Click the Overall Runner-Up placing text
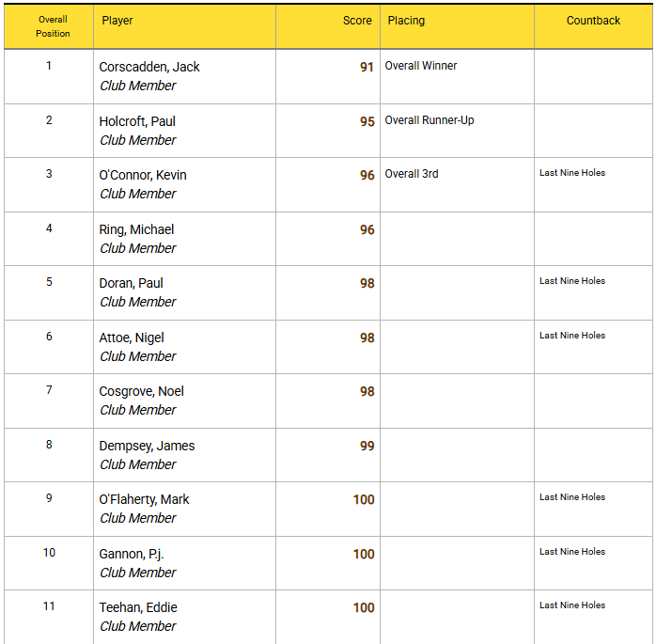This screenshot has width=656, height=644. pos(430,120)
